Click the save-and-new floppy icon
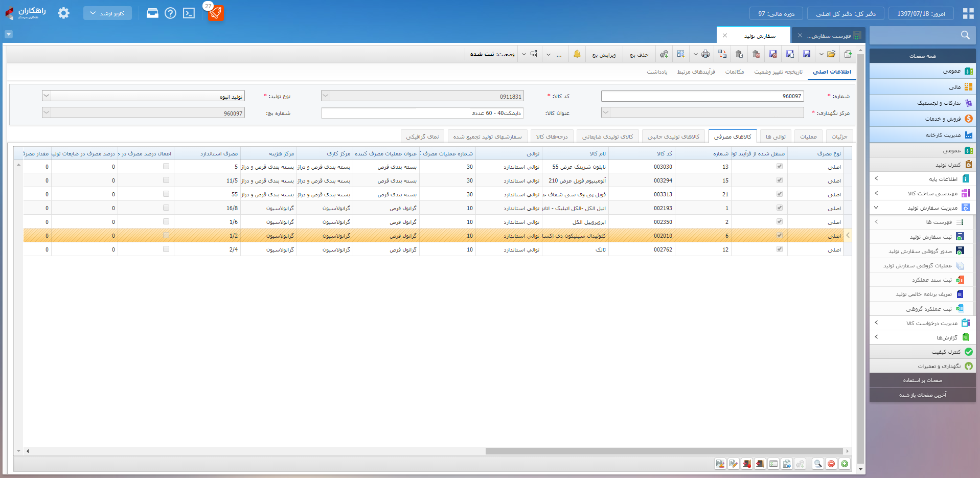The image size is (980, 478). pyautogui.click(x=790, y=54)
